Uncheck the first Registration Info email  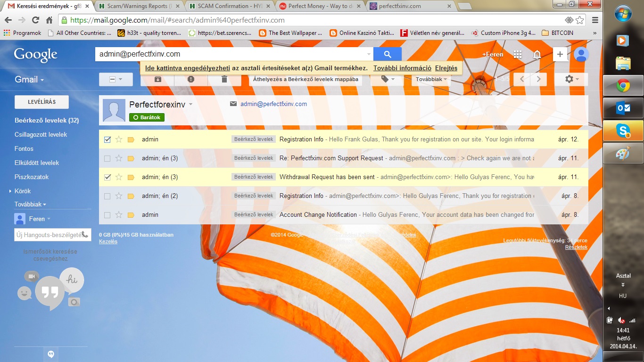107,140
